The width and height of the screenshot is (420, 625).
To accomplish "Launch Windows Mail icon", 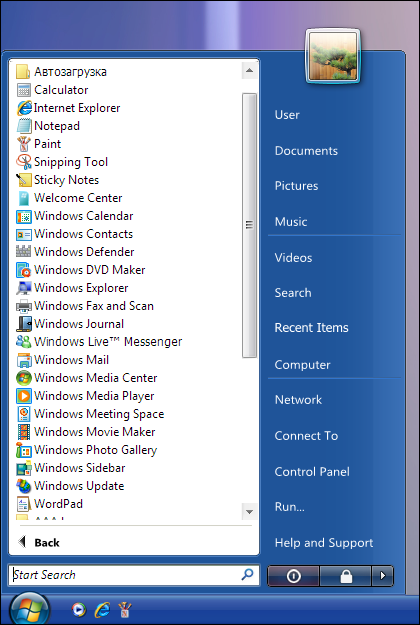I will [x=24, y=360].
